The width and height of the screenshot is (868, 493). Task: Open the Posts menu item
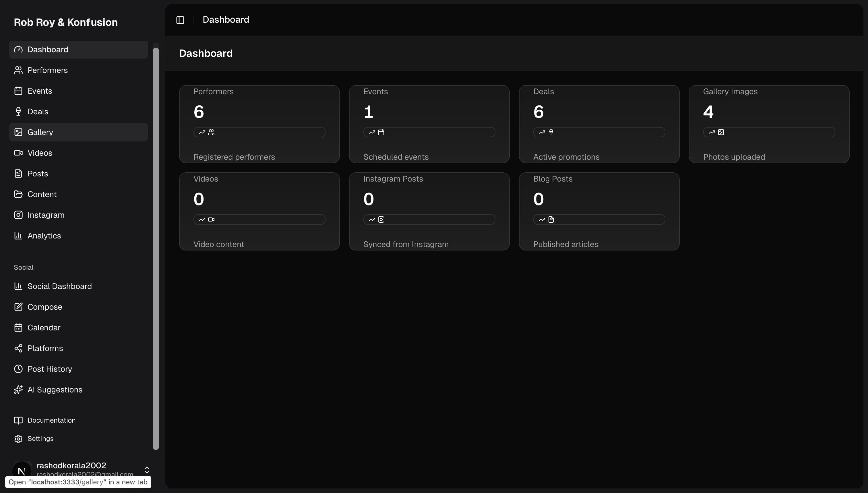[38, 174]
